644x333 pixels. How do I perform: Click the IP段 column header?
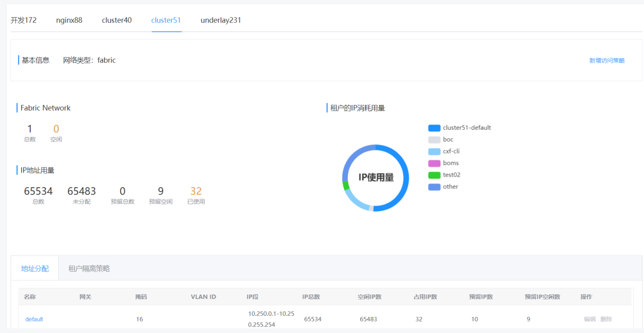click(x=253, y=297)
